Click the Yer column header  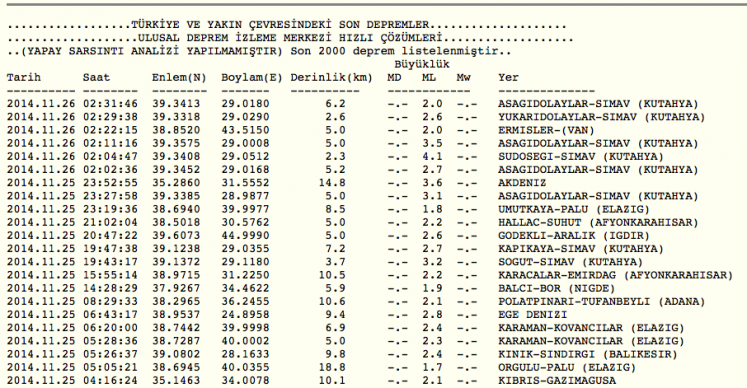(508, 78)
